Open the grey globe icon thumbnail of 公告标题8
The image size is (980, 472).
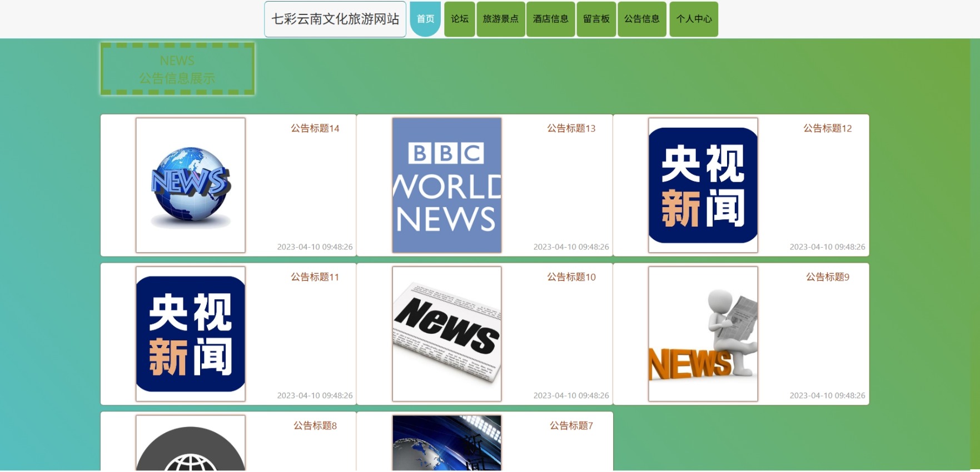pyautogui.click(x=191, y=443)
